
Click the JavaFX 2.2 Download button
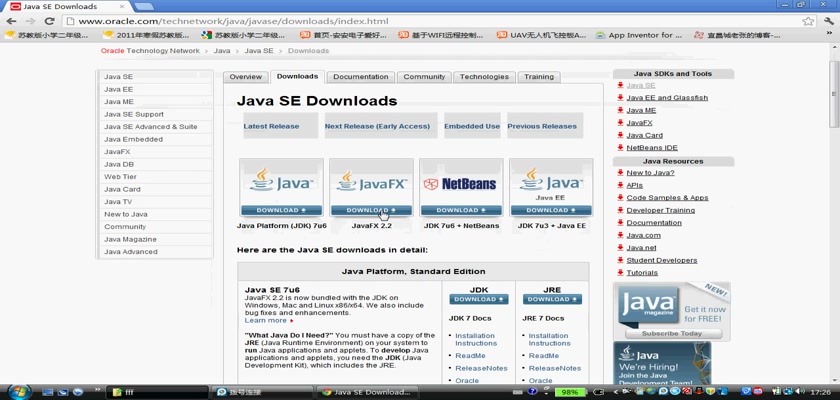tap(371, 210)
